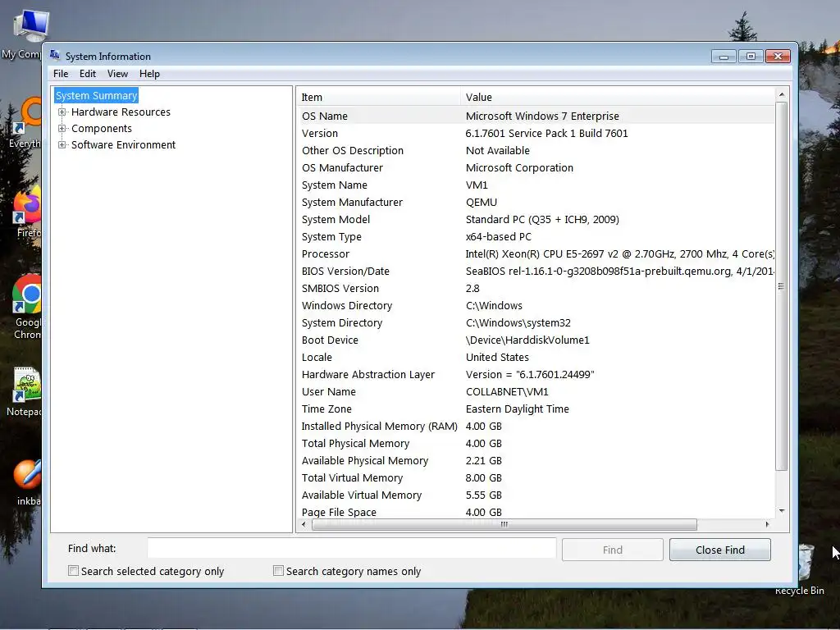Select the System Name row
This screenshot has width=840, height=630.
coord(536,185)
